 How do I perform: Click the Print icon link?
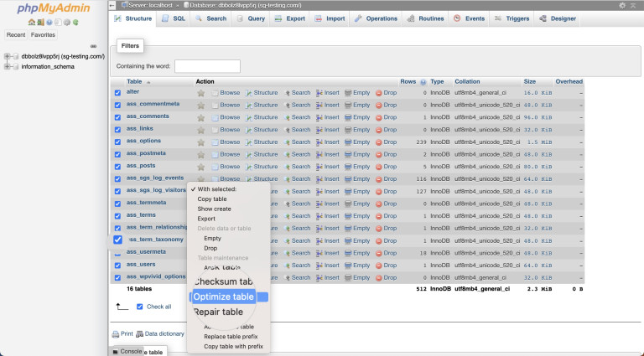point(122,334)
